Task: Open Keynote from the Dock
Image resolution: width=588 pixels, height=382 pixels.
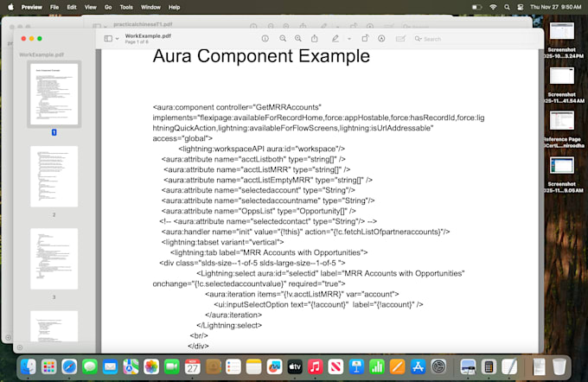Action: tap(356, 366)
